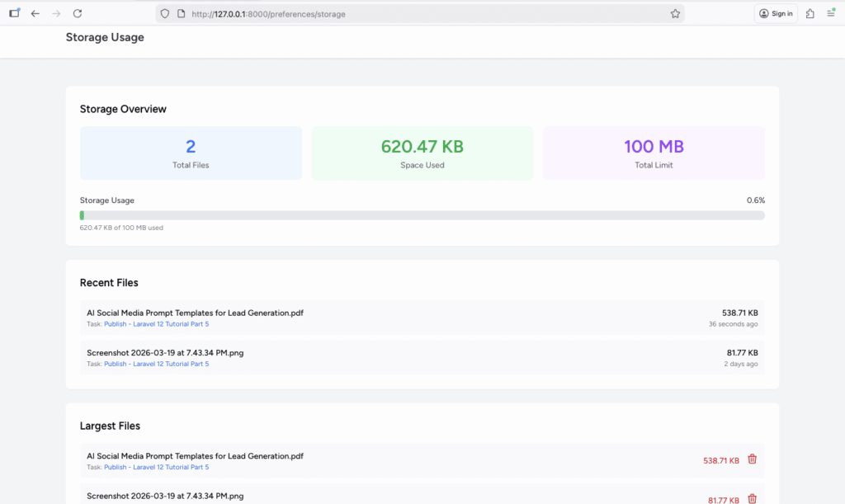Delete the Screenshot PNG under Largest Files
Image resolution: width=845 pixels, height=504 pixels.
[752, 498]
